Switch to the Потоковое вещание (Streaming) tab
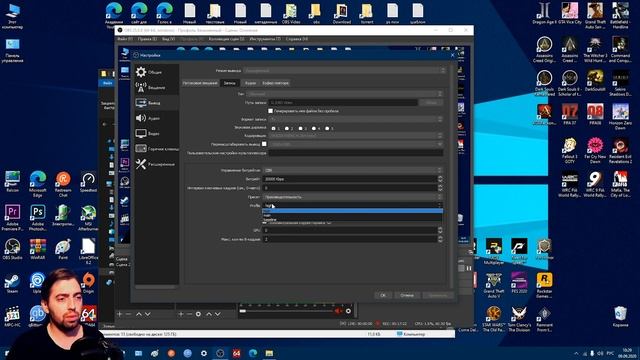 pyautogui.click(x=200, y=83)
